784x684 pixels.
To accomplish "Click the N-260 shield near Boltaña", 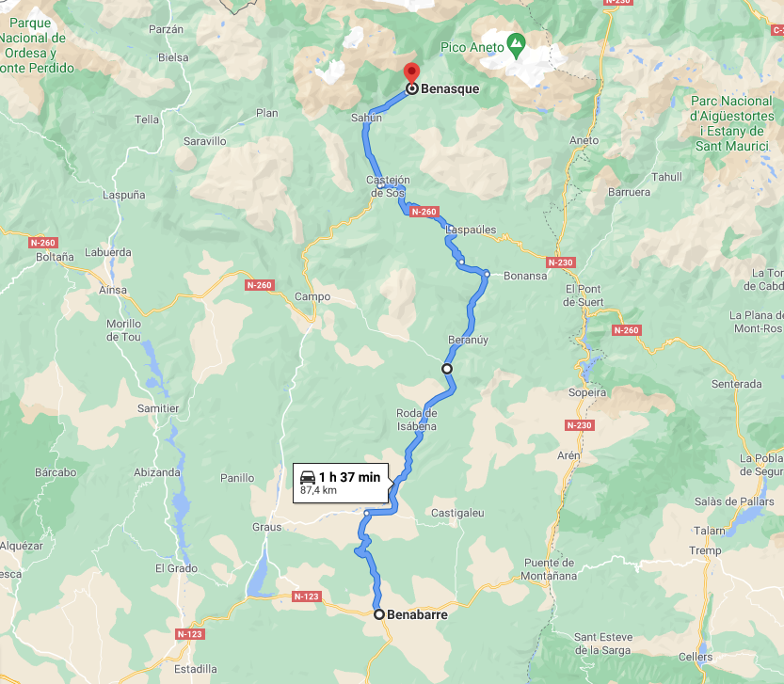I will tap(43, 243).
